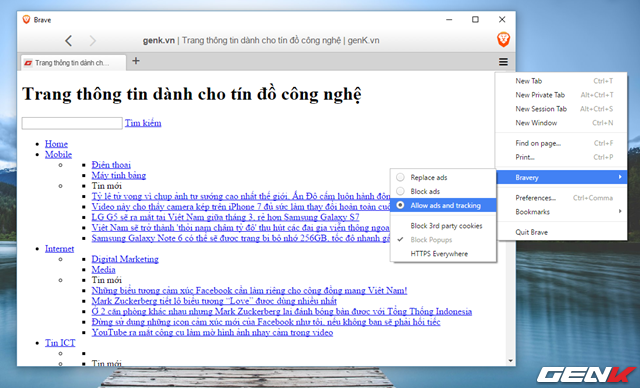
Task: Open the YouTube ra mắt công cụ link
Action: [x=212, y=332]
